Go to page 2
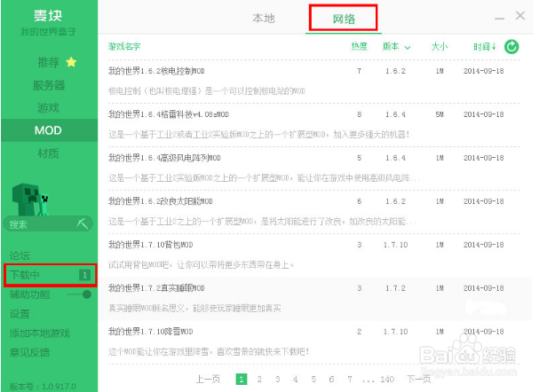This screenshot has width=547, height=392. click(259, 379)
